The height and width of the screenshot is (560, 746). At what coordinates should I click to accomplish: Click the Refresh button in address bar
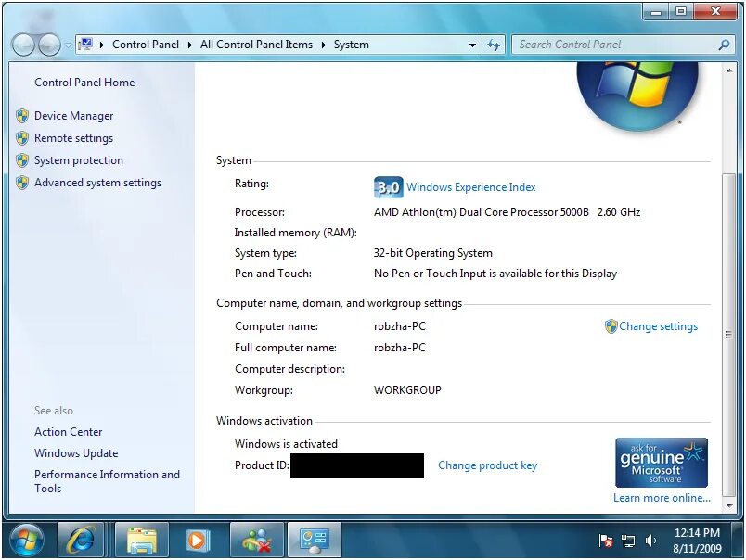point(494,45)
